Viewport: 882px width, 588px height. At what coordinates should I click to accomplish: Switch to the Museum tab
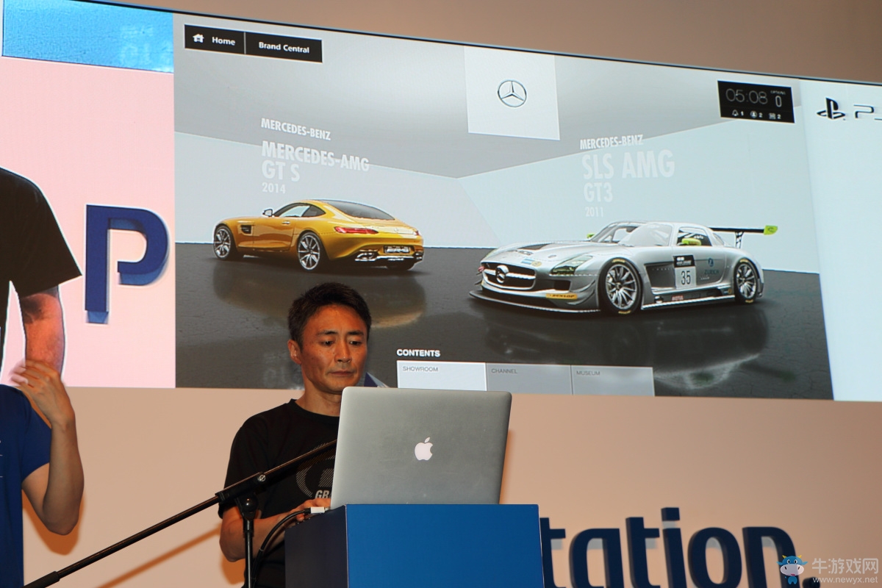(612, 381)
